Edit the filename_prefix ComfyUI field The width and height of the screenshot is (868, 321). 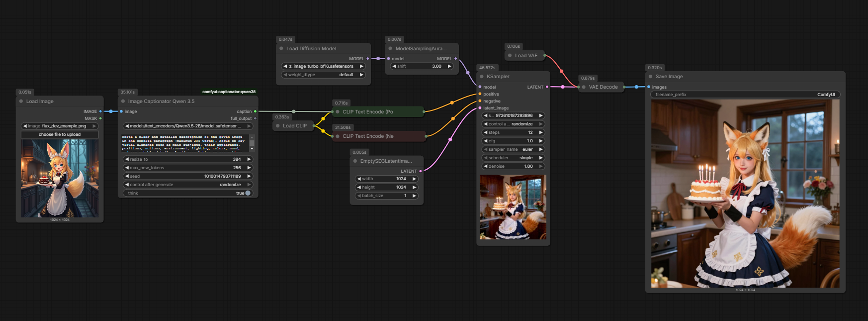pos(745,95)
